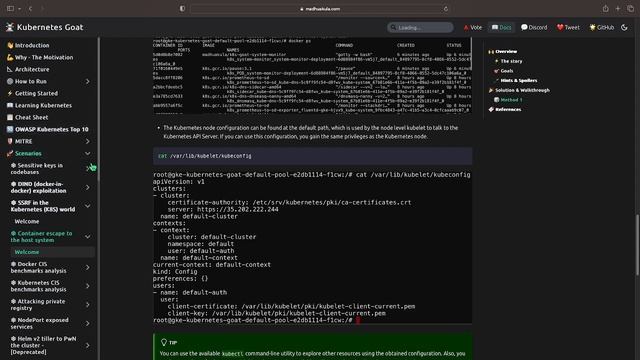Toggle dark/light mode moon icon

click(624, 27)
